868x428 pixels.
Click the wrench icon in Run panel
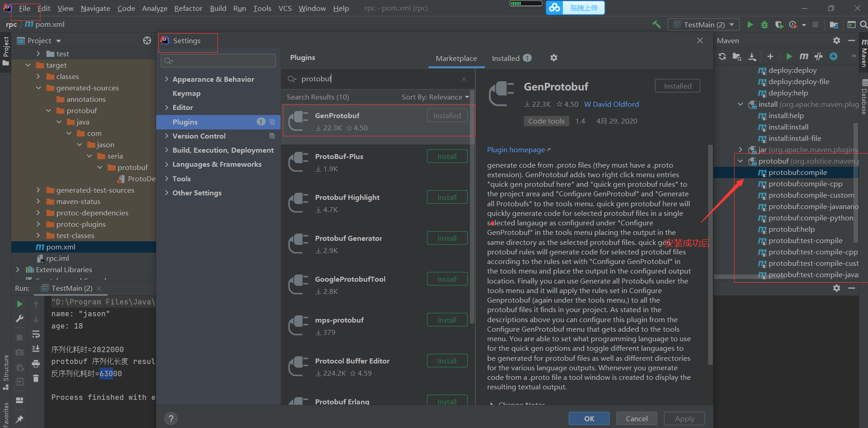click(x=20, y=319)
